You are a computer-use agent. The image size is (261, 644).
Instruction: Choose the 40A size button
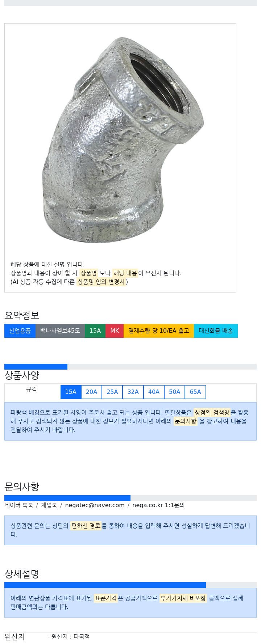point(154,392)
